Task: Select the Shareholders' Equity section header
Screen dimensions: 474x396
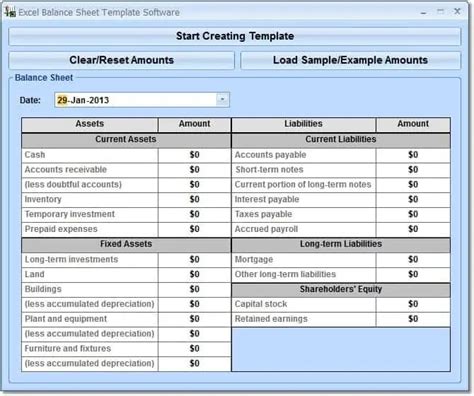Action: (341, 289)
